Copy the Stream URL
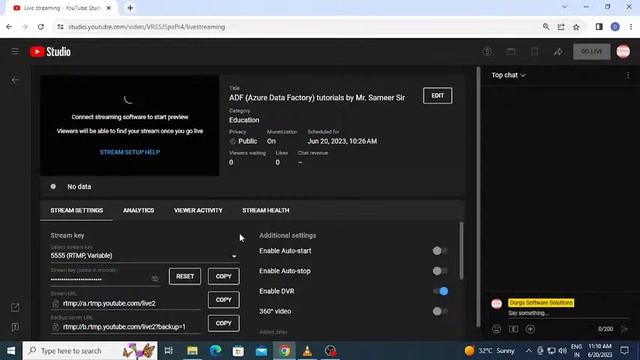The height and width of the screenshot is (360, 640). click(x=224, y=300)
